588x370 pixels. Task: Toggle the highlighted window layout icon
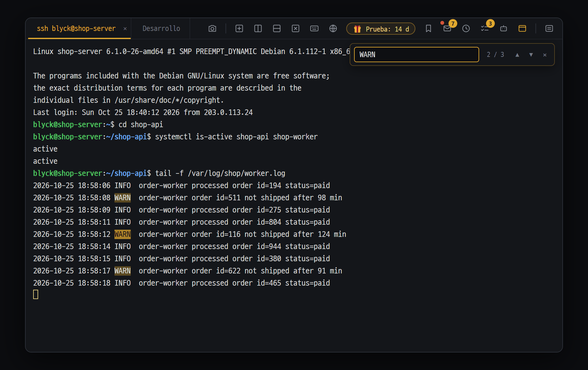(522, 29)
